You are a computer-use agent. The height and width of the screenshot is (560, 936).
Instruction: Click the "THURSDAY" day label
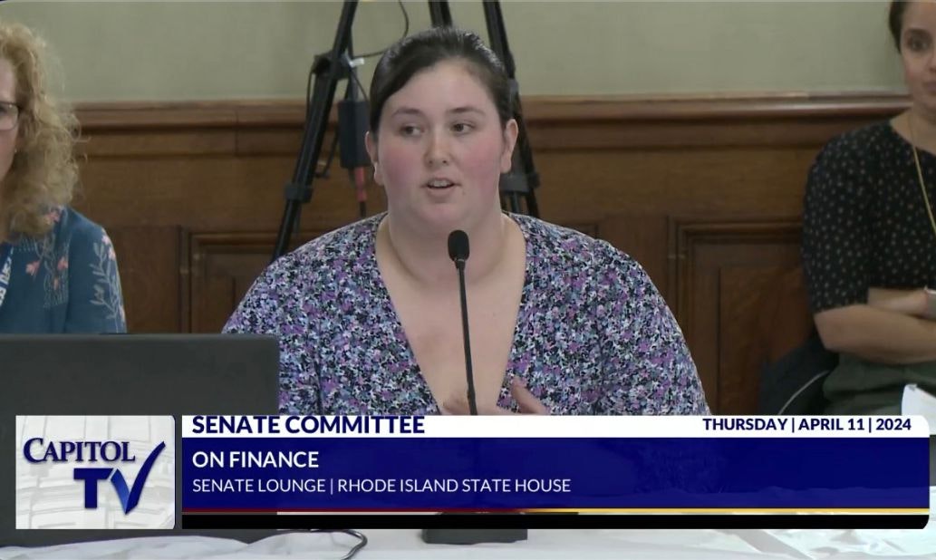click(x=743, y=425)
